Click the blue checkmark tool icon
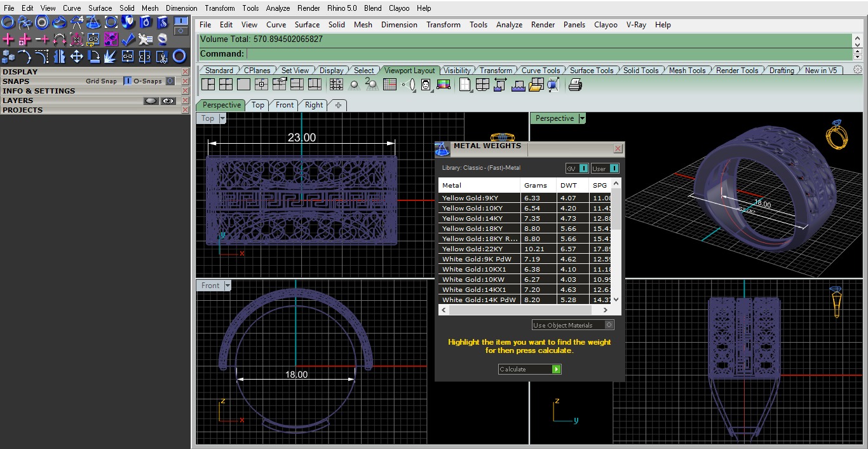868x449 pixels. [128, 39]
